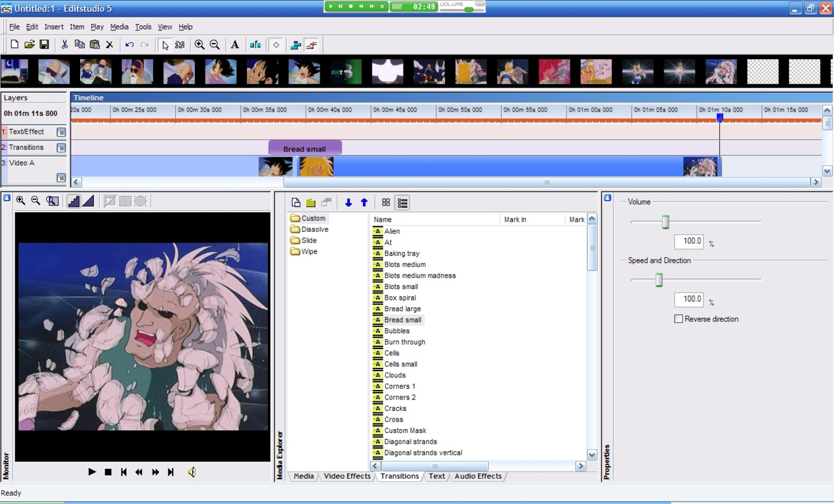The image size is (834, 504).
Task: Click the smooth ramp icon in the monitor
Action: [x=88, y=201]
